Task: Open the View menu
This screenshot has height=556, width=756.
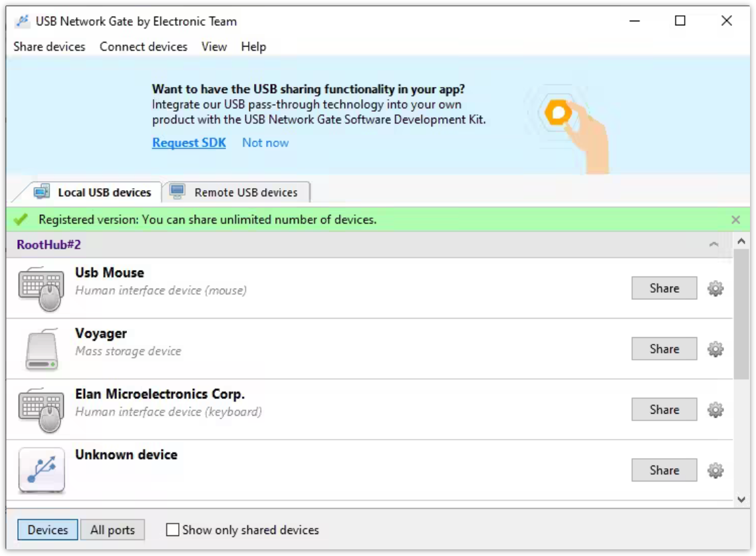Action: [214, 47]
